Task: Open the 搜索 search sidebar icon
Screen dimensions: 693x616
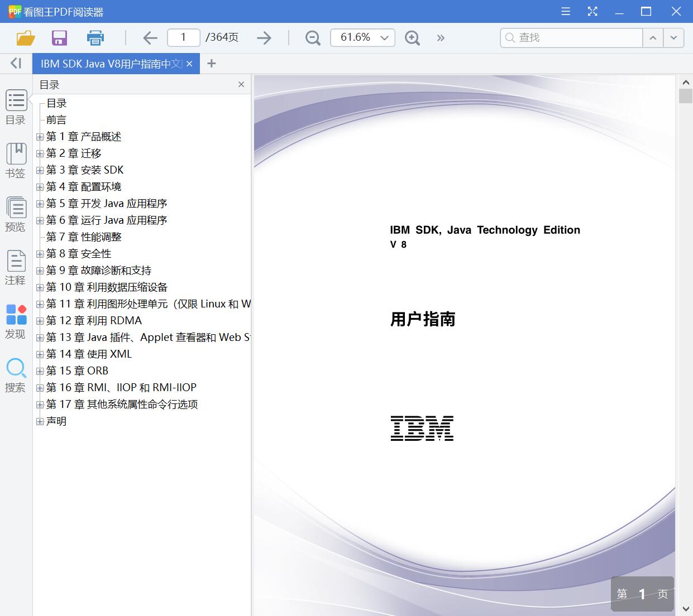Action: pos(16,375)
